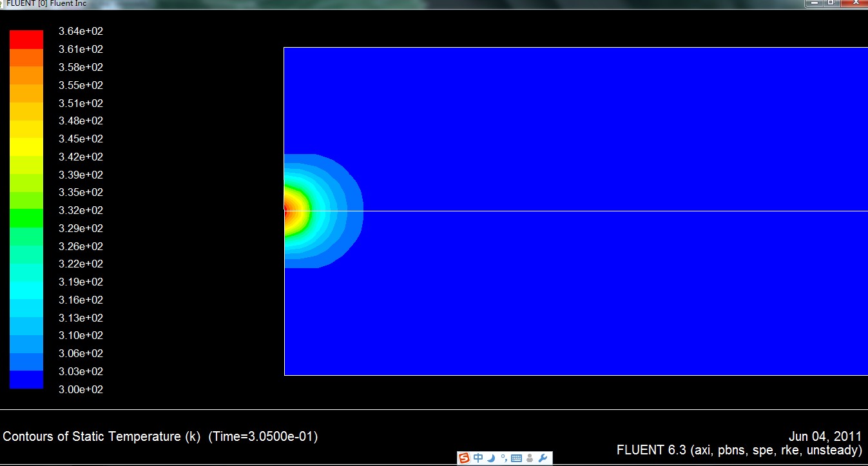Click the Jun 04, 2011 date label
Image resolution: width=868 pixels, height=466 pixels.
[825, 436]
